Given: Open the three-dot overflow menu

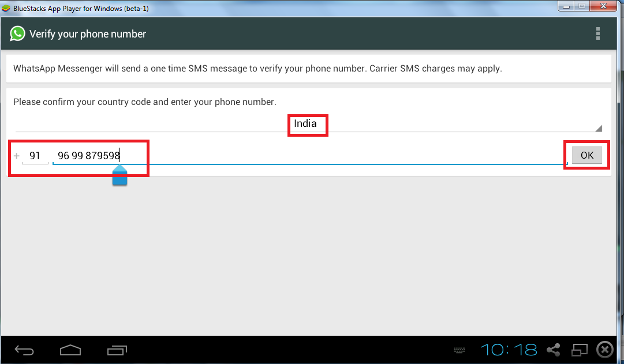Looking at the screenshot, I should pos(597,34).
